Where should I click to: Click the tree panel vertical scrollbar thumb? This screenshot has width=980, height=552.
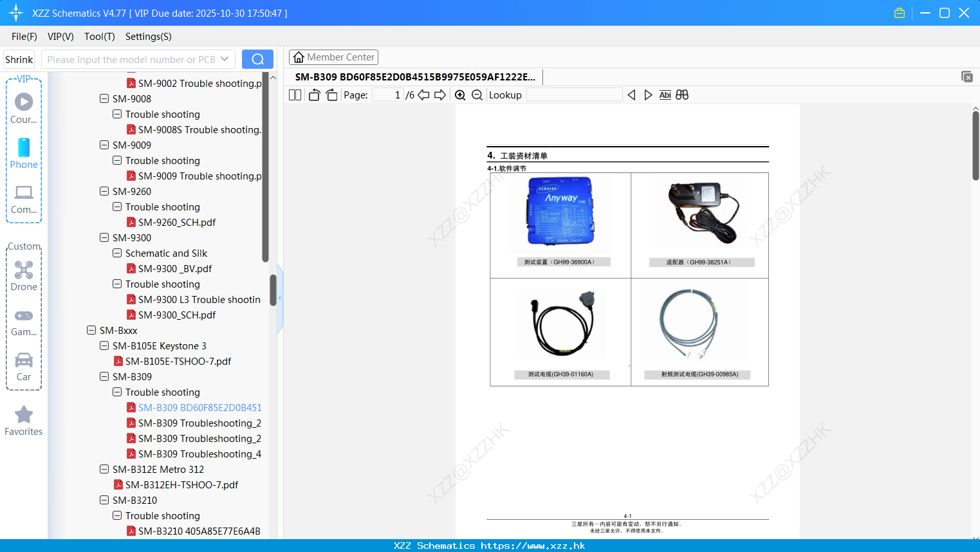[273, 291]
